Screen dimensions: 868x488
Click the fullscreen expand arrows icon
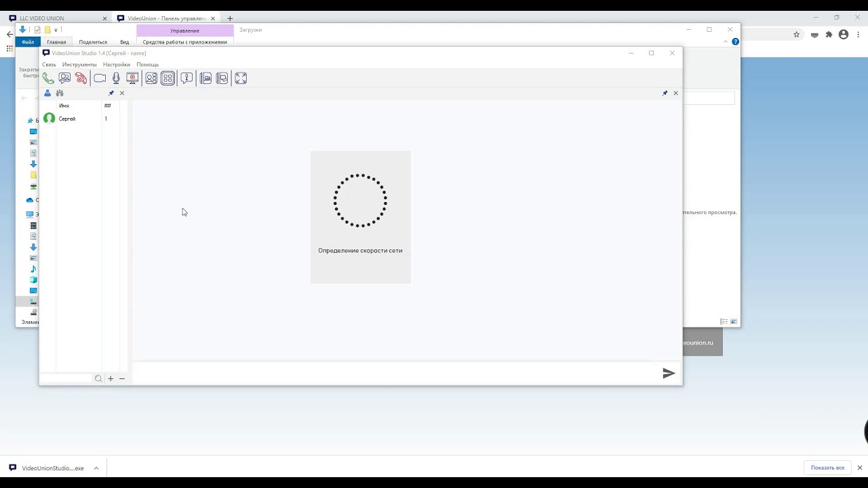pos(241,79)
